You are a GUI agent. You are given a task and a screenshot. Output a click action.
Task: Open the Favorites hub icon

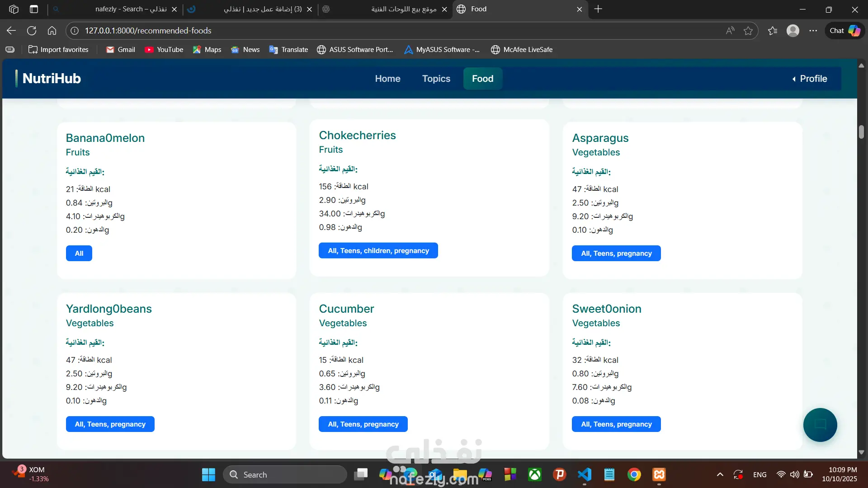[773, 31]
